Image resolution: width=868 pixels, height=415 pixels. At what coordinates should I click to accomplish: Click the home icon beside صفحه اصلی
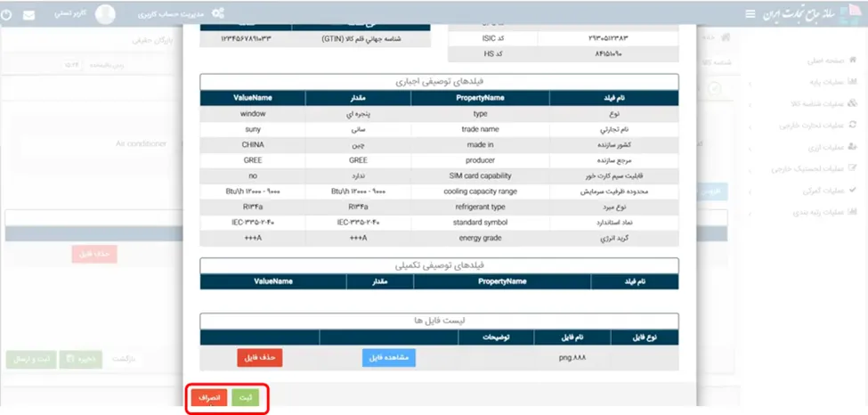tap(852, 60)
